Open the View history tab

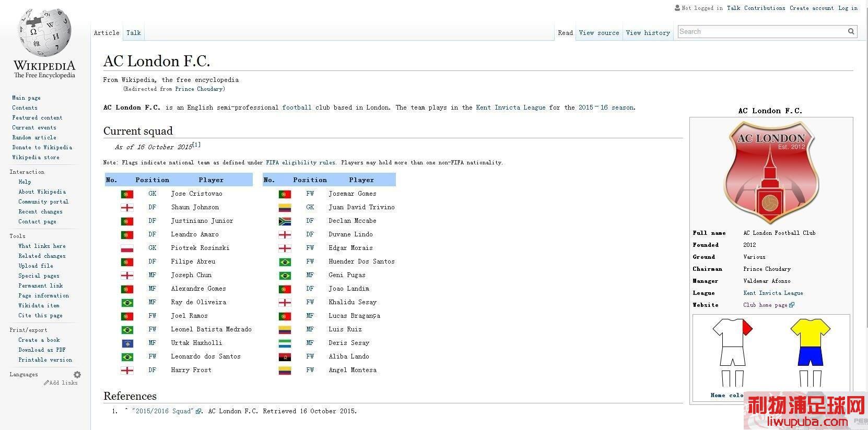648,33
